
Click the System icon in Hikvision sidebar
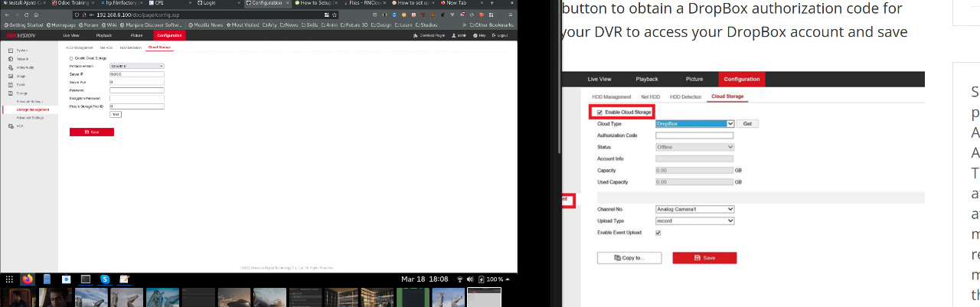pyautogui.click(x=10, y=51)
